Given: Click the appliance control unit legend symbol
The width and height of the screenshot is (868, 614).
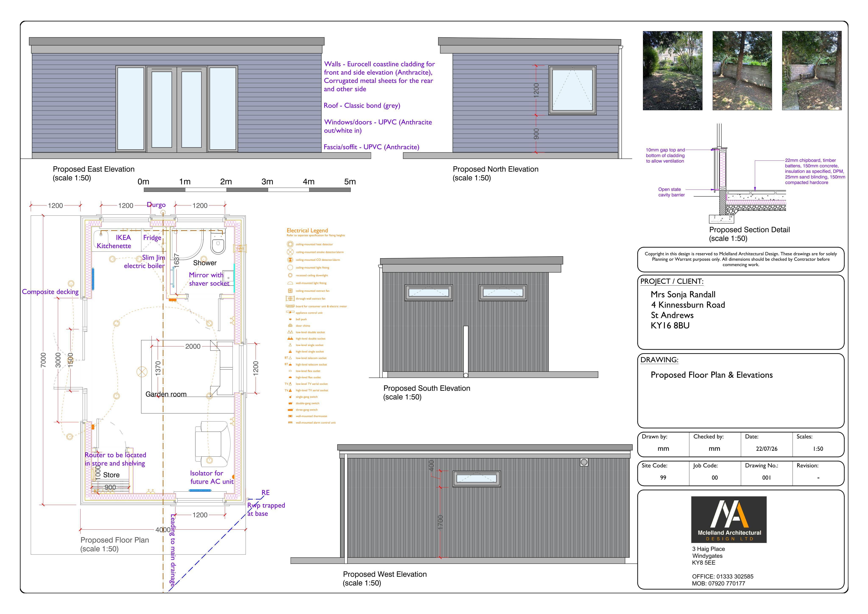Looking at the screenshot, I should [290, 313].
